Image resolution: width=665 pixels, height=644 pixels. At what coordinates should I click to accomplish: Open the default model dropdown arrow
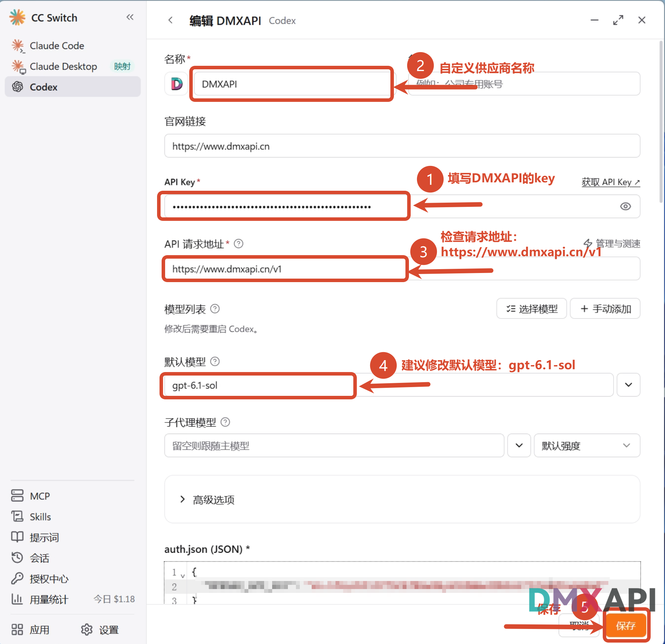click(x=628, y=385)
